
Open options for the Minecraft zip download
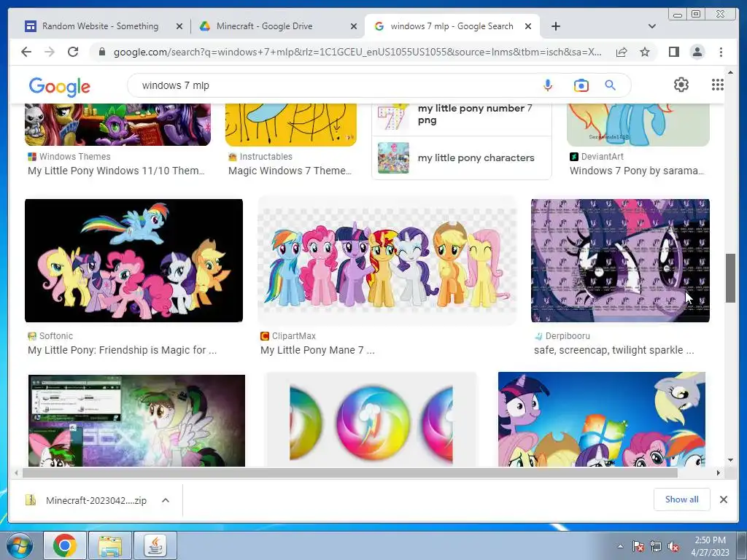(166, 500)
